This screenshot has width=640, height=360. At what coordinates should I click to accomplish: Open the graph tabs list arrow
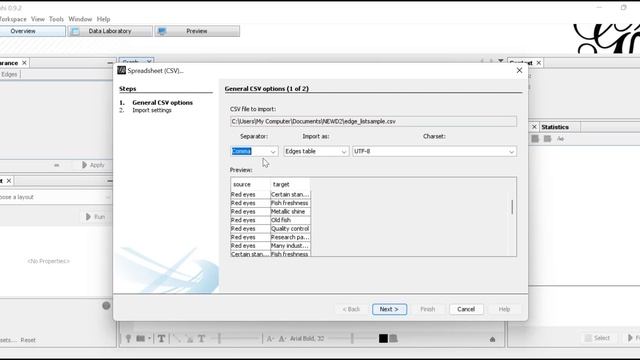(x=500, y=61)
